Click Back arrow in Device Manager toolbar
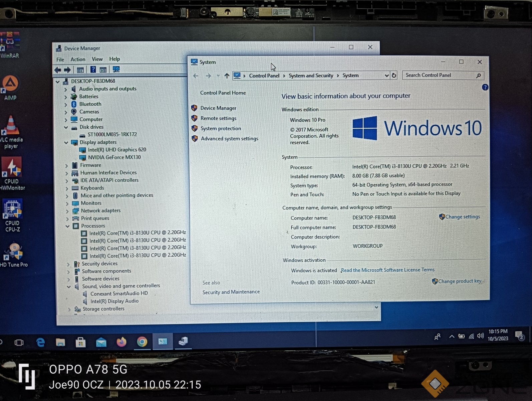Screen dimensions: 532x401 pos(58,70)
